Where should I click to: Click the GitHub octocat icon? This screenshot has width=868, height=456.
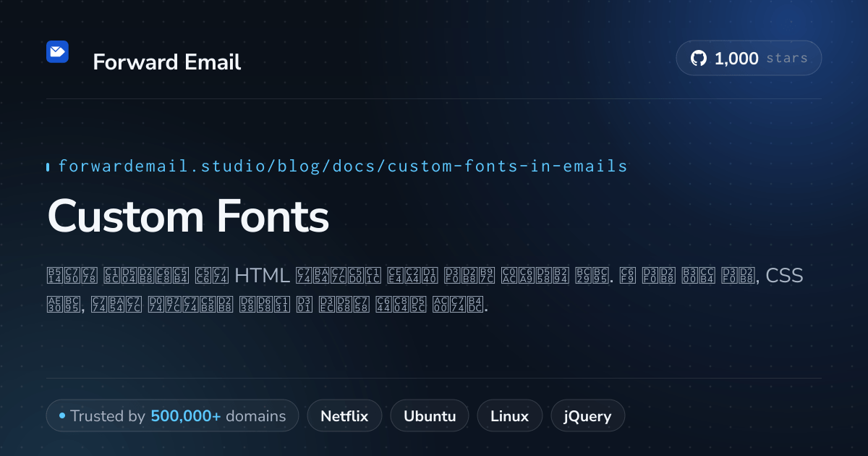pyautogui.click(x=699, y=59)
